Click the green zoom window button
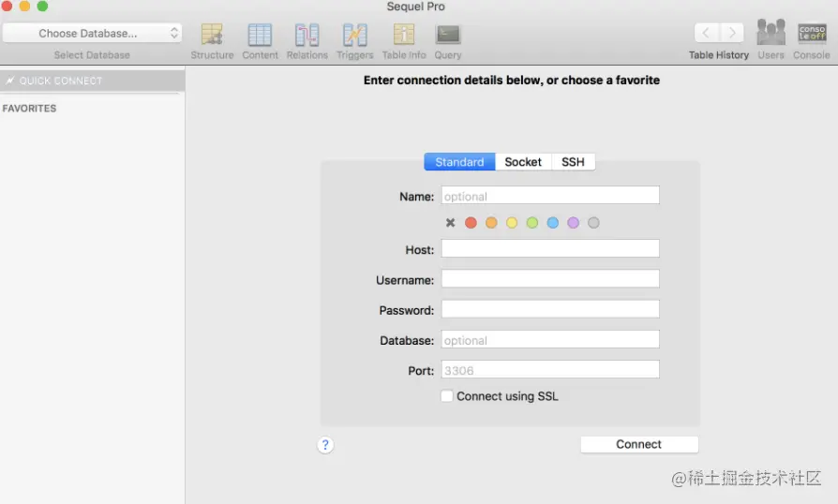 [42, 6]
